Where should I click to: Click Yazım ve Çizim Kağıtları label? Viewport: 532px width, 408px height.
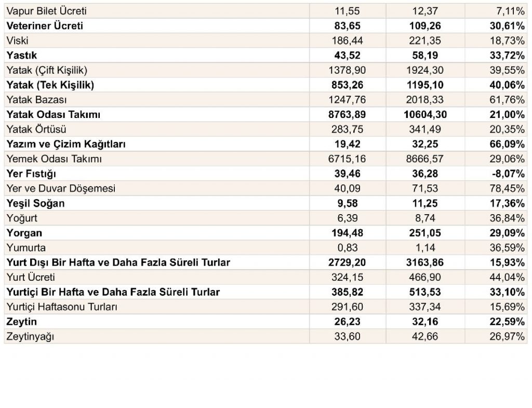66,144
